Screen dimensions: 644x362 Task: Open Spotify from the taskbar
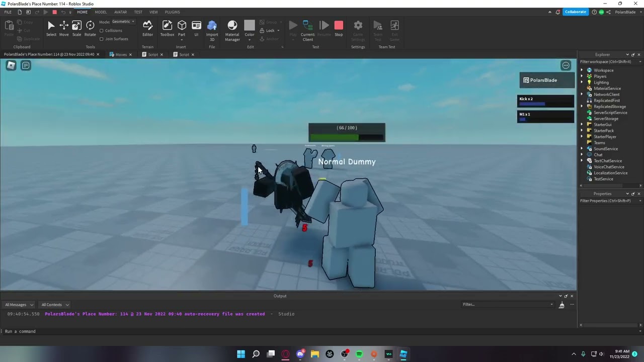pyautogui.click(x=359, y=354)
